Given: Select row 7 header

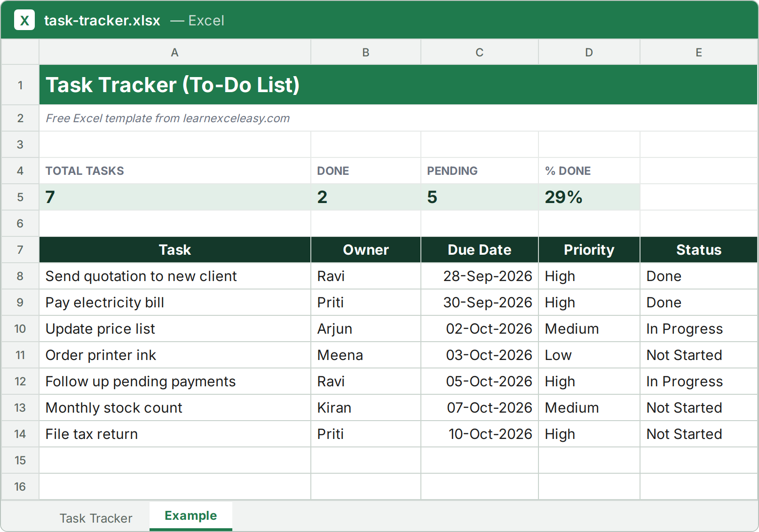Looking at the screenshot, I should coord(20,250).
